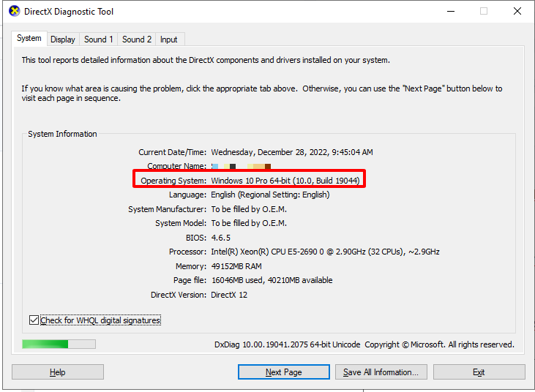
Task: Click the Language value English text
Action: point(270,195)
